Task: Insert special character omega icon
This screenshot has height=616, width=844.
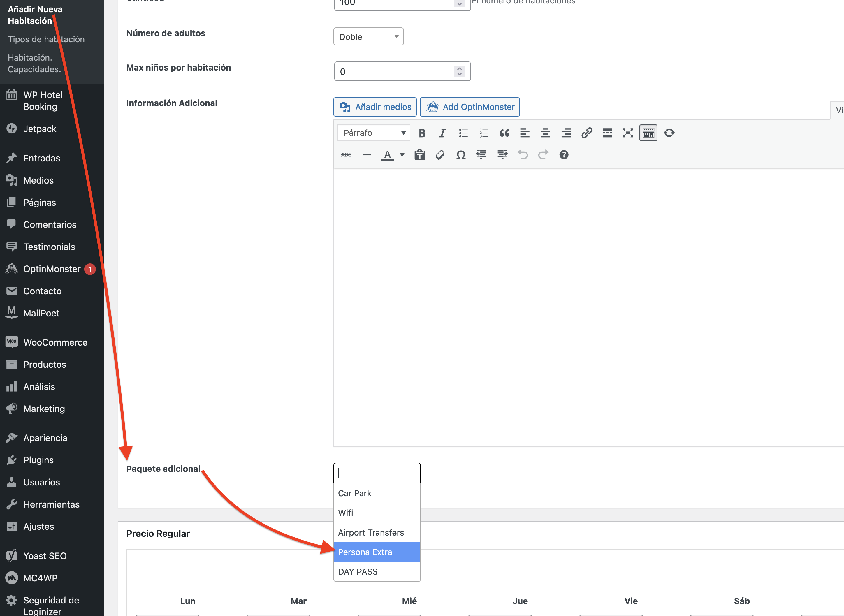Action: coord(460,155)
